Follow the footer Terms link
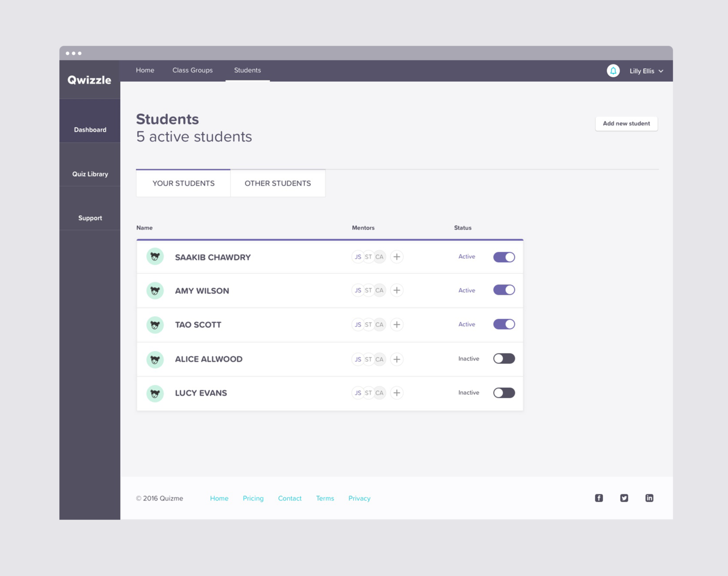Screen dimensions: 728x576 (x=325, y=498)
